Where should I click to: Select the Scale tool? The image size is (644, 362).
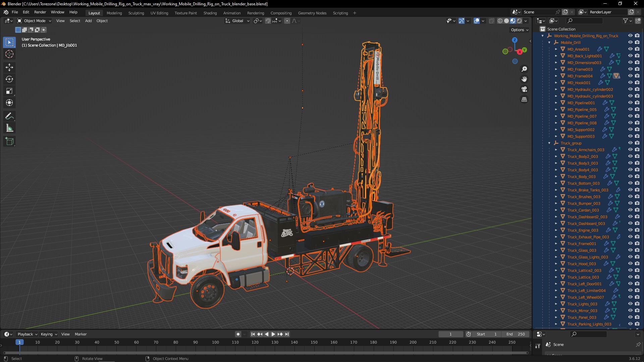coord(9,91)
